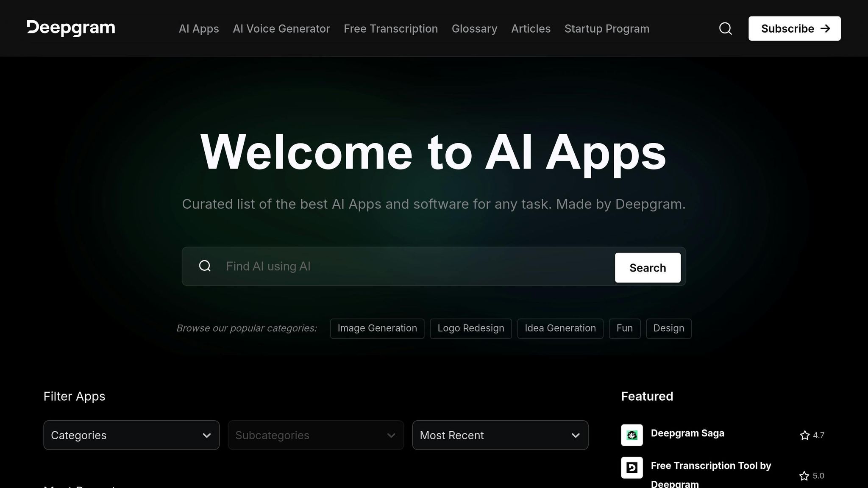Open Free Transcription Tool by Deepgram link

[711, 474]
